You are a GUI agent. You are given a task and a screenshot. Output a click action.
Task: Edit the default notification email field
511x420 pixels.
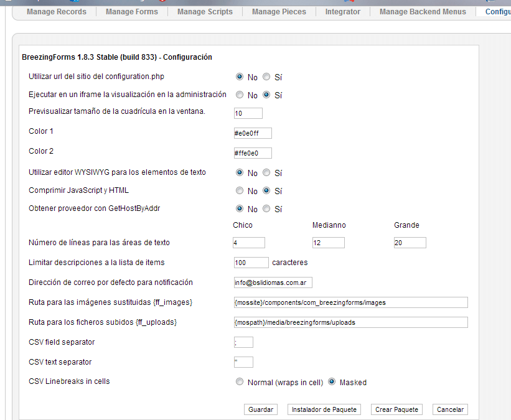click(x=273, y=282)
